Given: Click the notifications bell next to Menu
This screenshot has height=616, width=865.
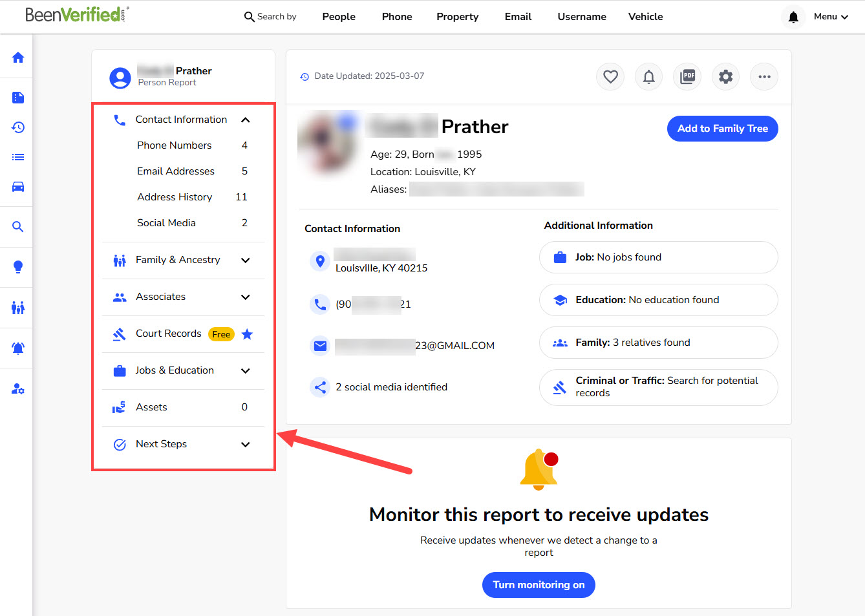Looking at the screenshot, I should click(793, 17).
